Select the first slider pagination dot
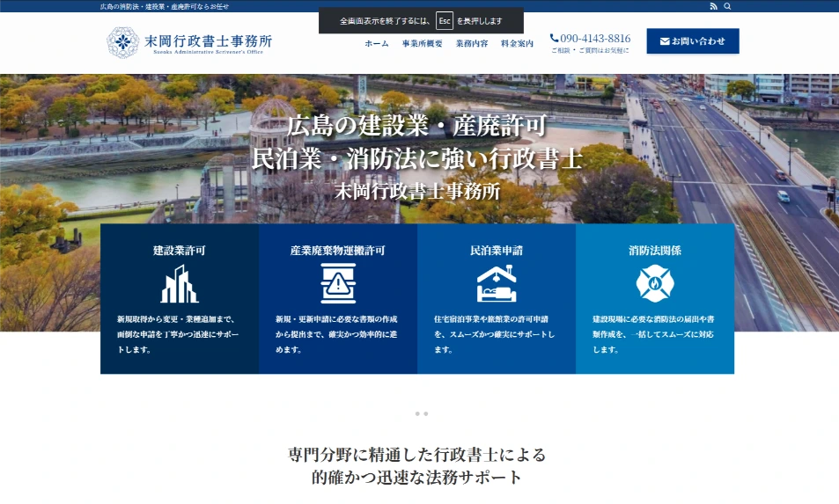 pyautogui.click(x=416, y=413)
